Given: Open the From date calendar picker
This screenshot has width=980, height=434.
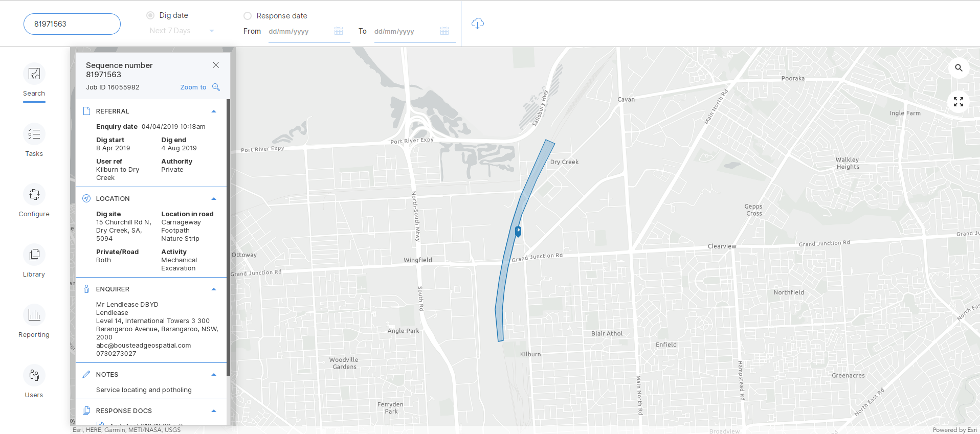Looking at the screenshot, I should pos(339,31).
